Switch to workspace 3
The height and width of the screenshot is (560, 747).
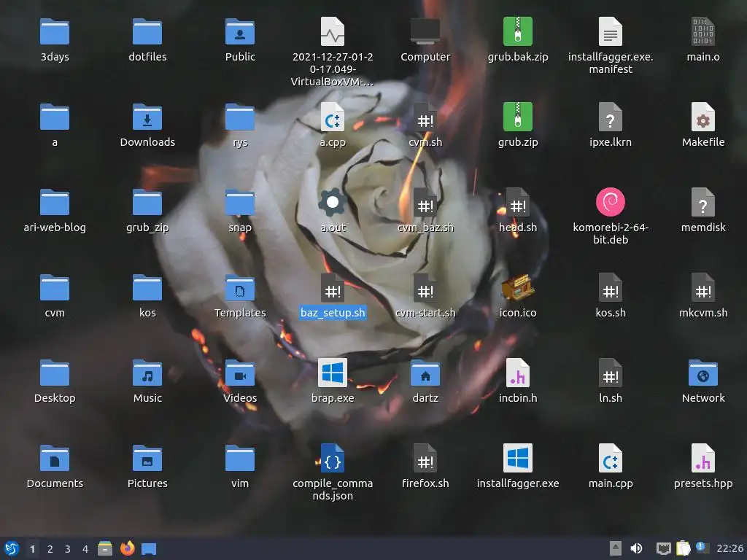click(x=68, y=549)
